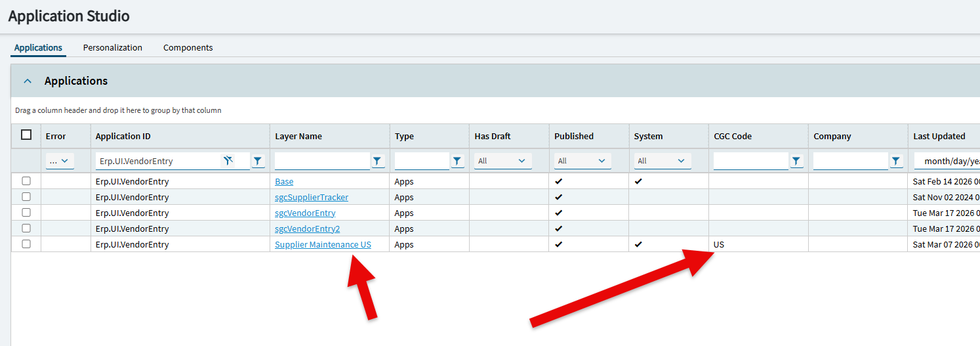Focus the CGC Code filter input
980x346 pixels.
point(750,161)
